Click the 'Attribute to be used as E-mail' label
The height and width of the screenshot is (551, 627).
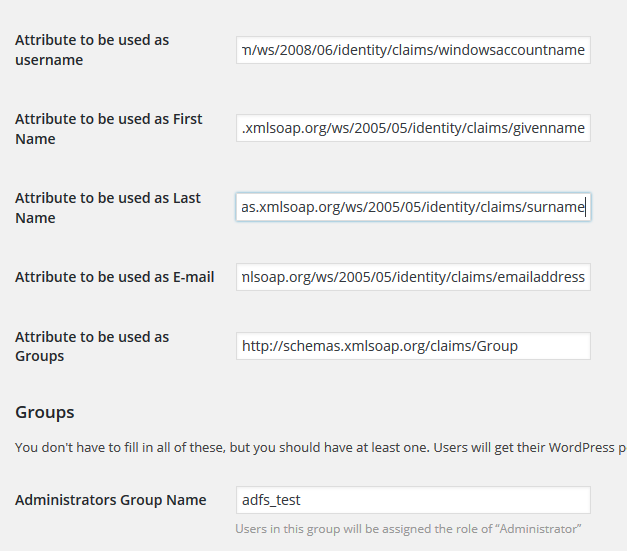click(114, 277)
